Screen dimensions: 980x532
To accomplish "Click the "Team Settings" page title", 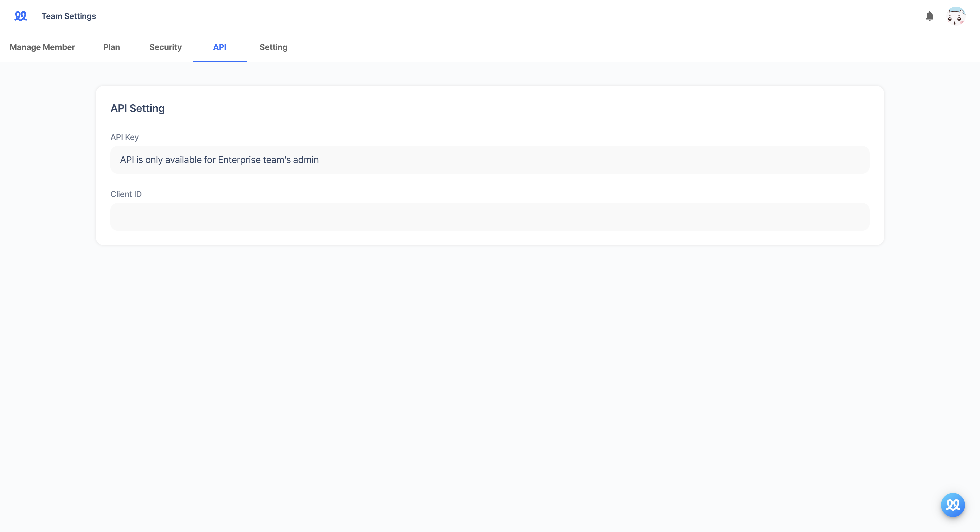I will coord(68,16).
